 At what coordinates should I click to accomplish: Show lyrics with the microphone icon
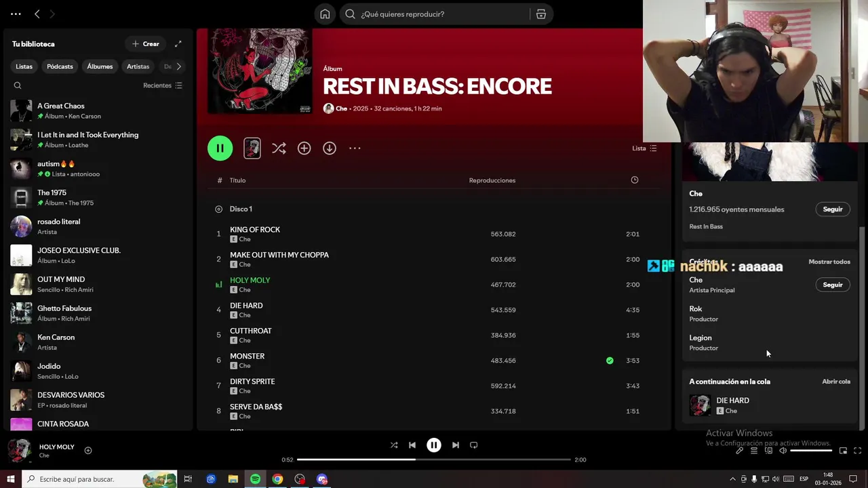739,451
